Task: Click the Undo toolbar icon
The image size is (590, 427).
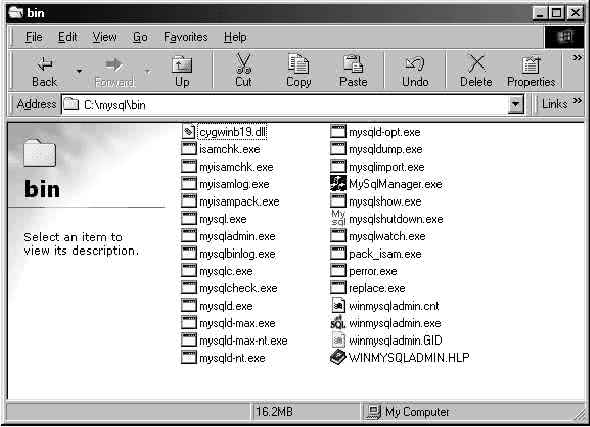Action: [x=415, y=64]
